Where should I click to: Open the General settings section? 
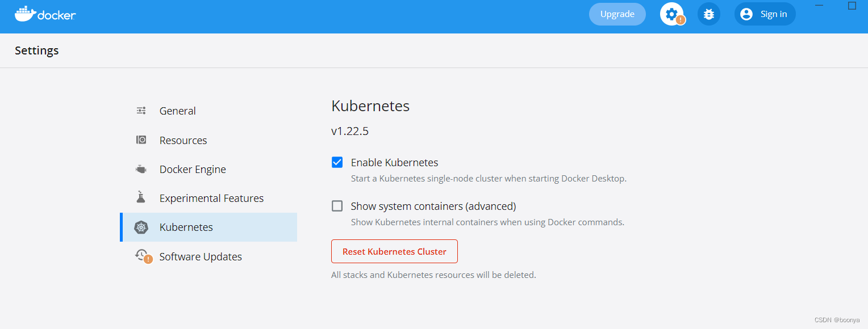(x=177, y=111)
